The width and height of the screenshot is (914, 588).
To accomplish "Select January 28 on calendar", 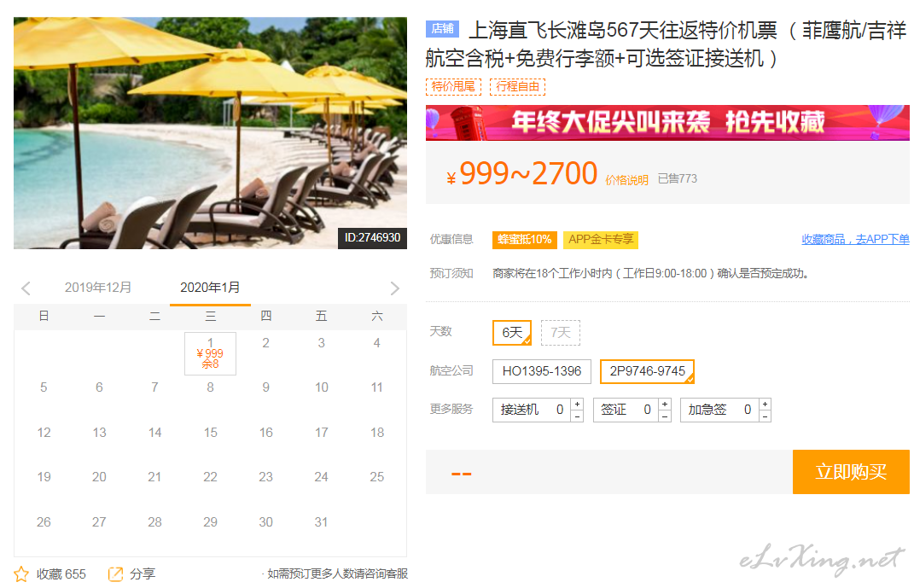I will (x=154, y=522).
